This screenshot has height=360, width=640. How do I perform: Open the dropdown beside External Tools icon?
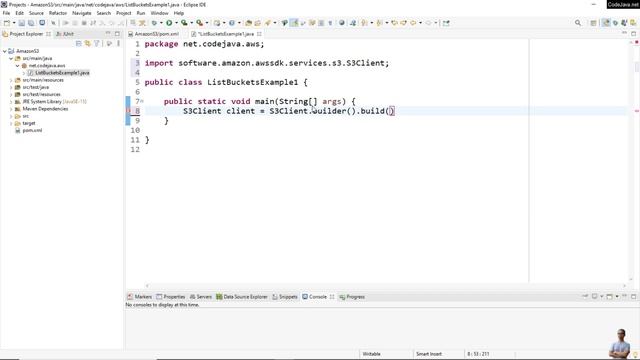(207, 23)
